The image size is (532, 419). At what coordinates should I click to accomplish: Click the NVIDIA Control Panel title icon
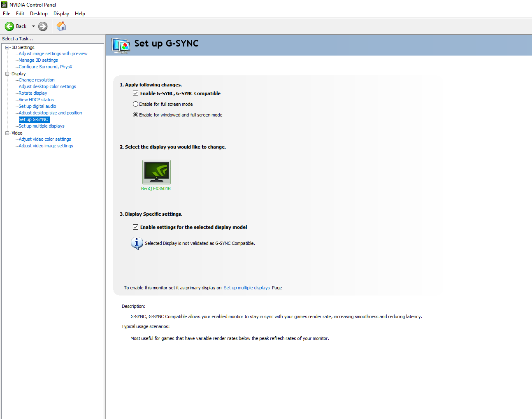tap(4, 5)
